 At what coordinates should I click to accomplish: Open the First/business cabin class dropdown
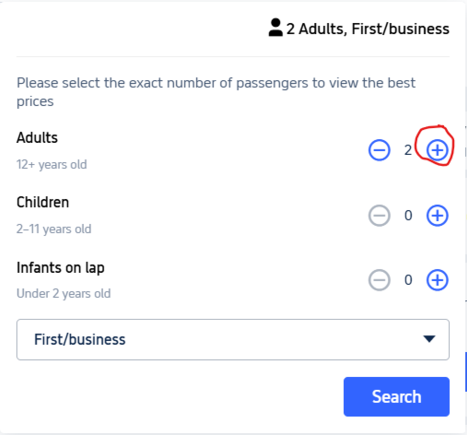coord(233,339)
